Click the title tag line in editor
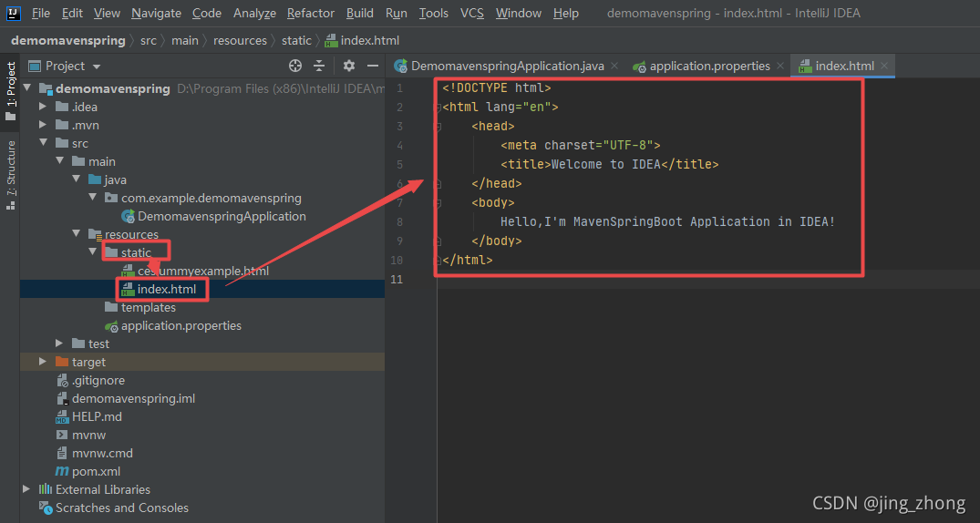Screen dimensions: 980x523 coord(609,164)
